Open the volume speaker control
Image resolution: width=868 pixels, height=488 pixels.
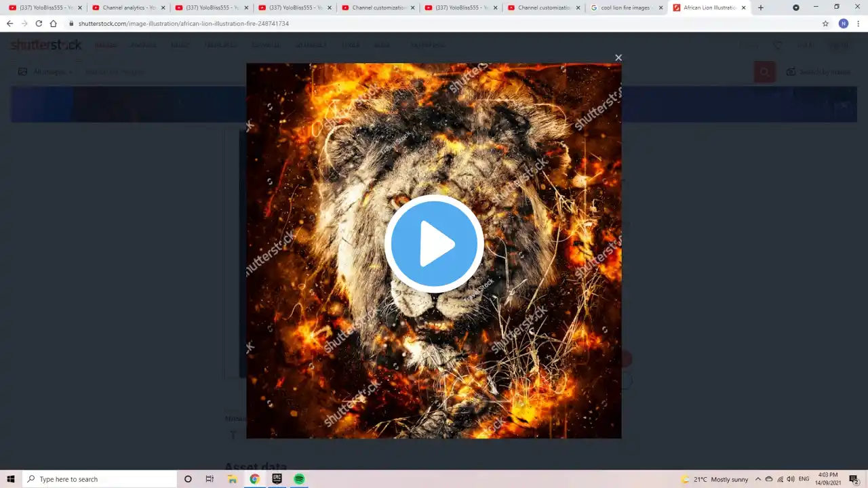coord(791,479)
